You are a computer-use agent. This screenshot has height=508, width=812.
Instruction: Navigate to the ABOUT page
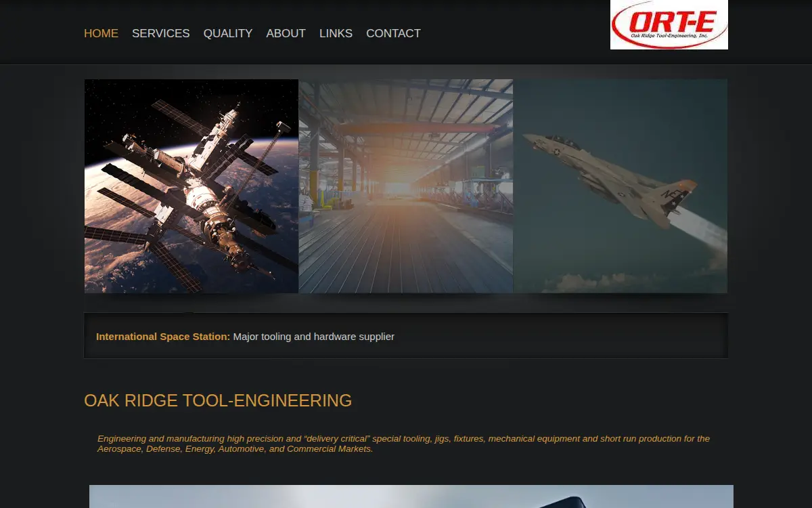point(286,33)
